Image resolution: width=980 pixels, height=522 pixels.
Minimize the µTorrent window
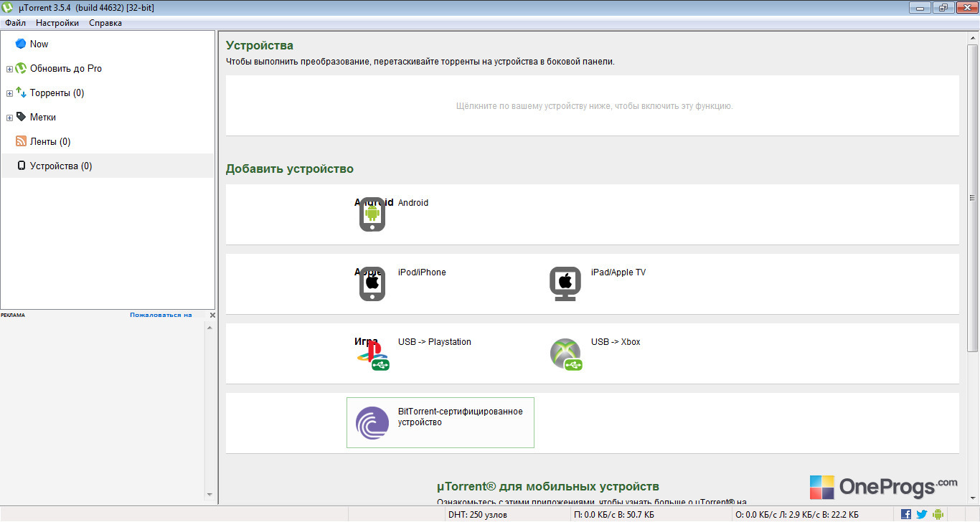point(920,7)
